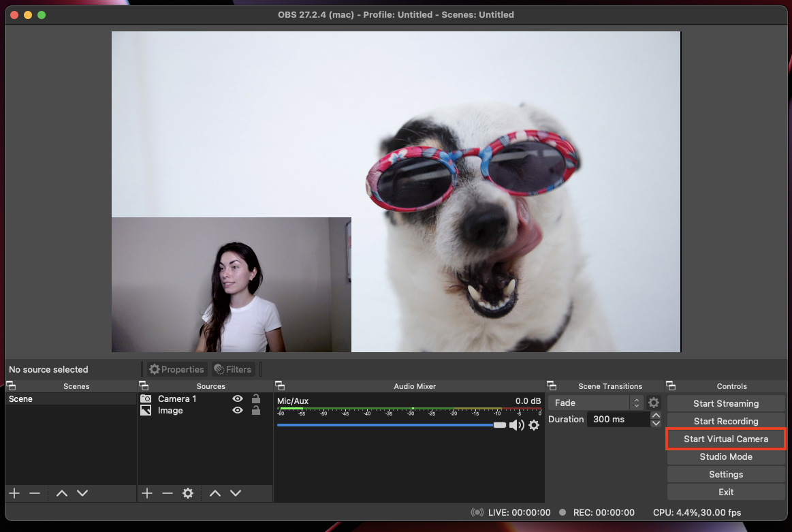The image size is (792, 532).
Task: Click the Start Recording button
Action: tap(726, 422)
